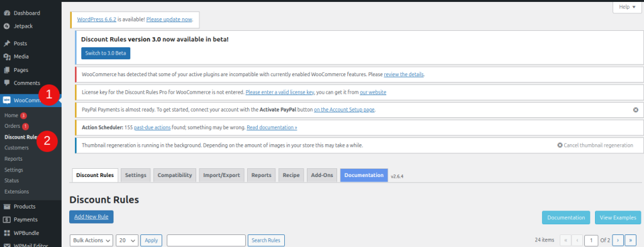The height and width of the screenshot is (247, 644).
Task: Cancel thumbnail regeneration
Action: click(x=595, y=146)
